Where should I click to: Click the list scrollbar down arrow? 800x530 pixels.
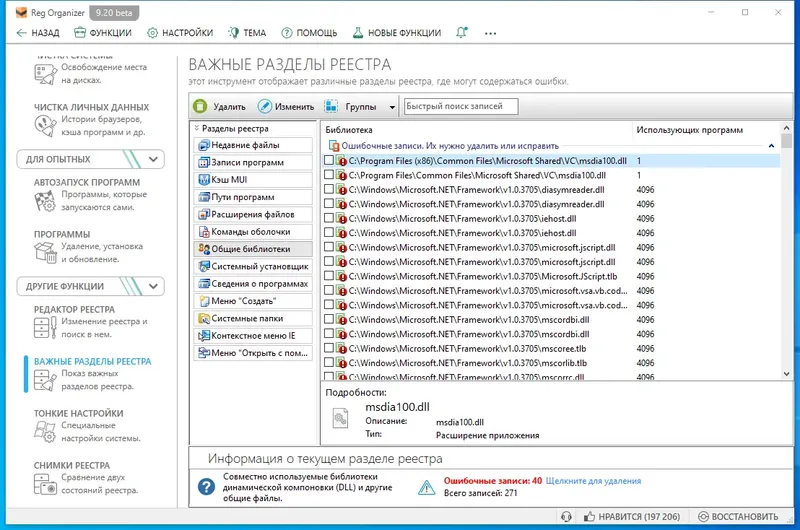click(x=786, y=374)
